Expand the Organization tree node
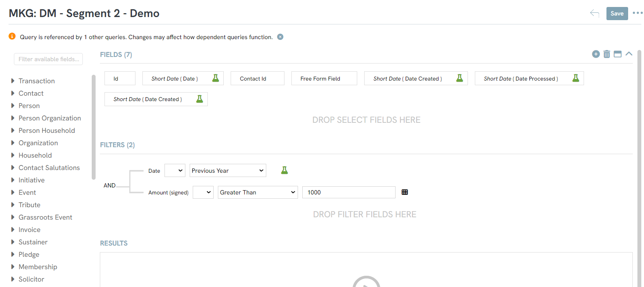 [13, 143]
